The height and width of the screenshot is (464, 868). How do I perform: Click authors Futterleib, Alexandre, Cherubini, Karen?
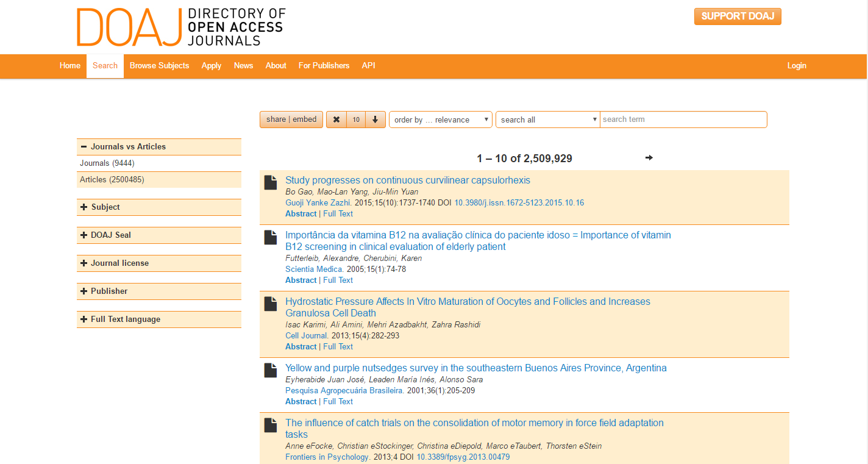354,259
